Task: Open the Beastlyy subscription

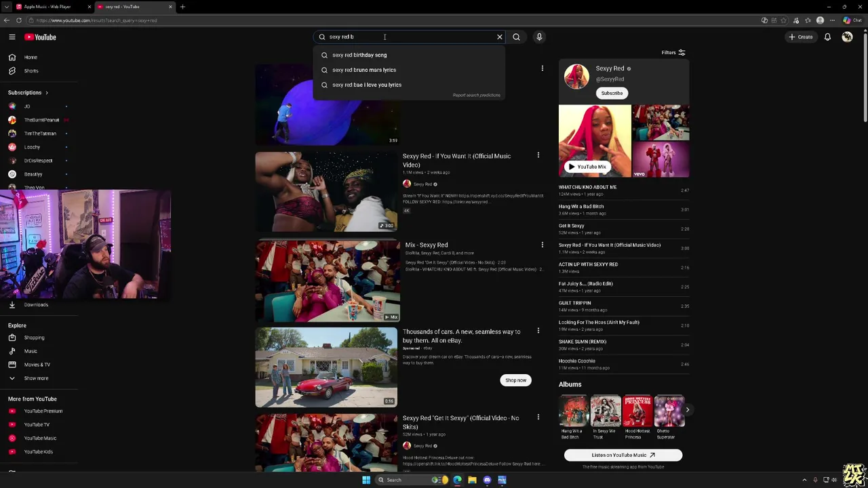Action: [33, 174]
